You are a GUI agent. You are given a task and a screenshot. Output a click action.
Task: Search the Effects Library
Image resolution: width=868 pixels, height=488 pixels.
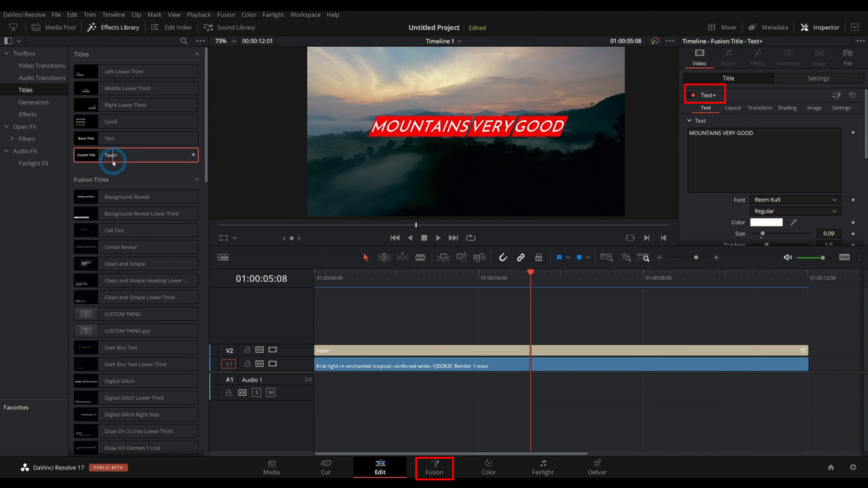tap(184, 41)
